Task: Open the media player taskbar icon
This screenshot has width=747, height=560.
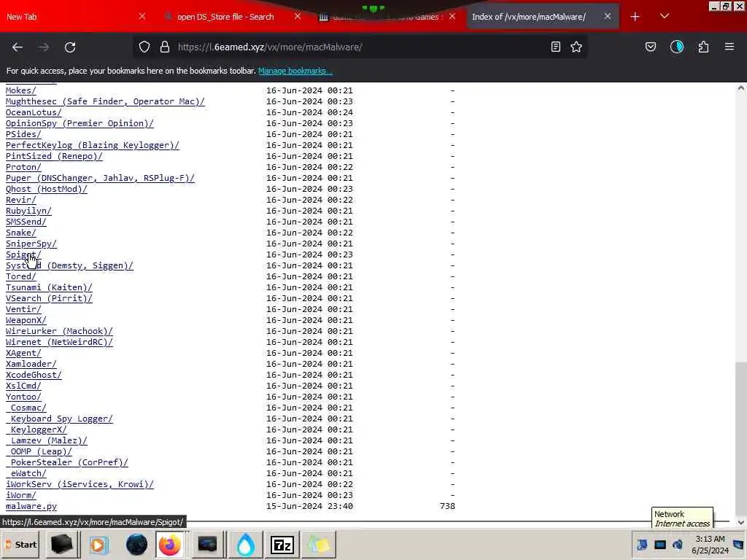Action: (98, 544)
